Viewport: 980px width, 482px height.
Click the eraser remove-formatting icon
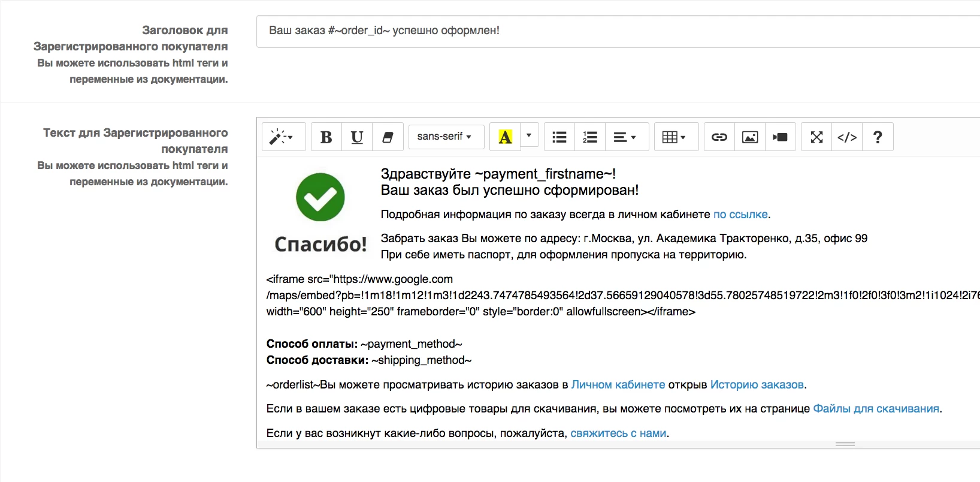click(388, 137)
